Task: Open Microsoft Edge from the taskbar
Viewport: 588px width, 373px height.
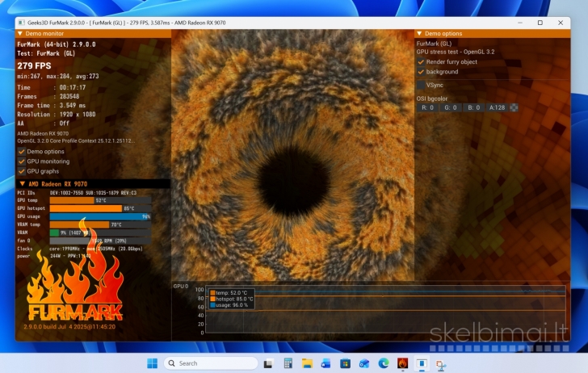Action: point(384,363)
